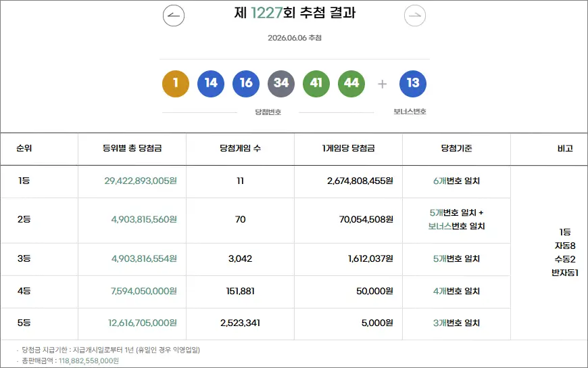The height and width of the screenshot is (368, 588).
Task: Click the total prize 12,616,705,000원
Action: (x=143, y=323)
